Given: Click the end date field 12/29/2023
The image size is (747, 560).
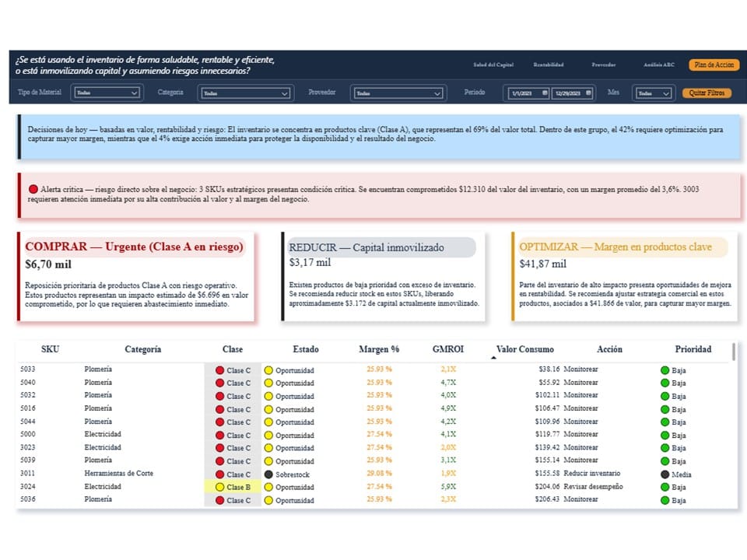Looking at the screenshot, I should [x=568, y=93].
